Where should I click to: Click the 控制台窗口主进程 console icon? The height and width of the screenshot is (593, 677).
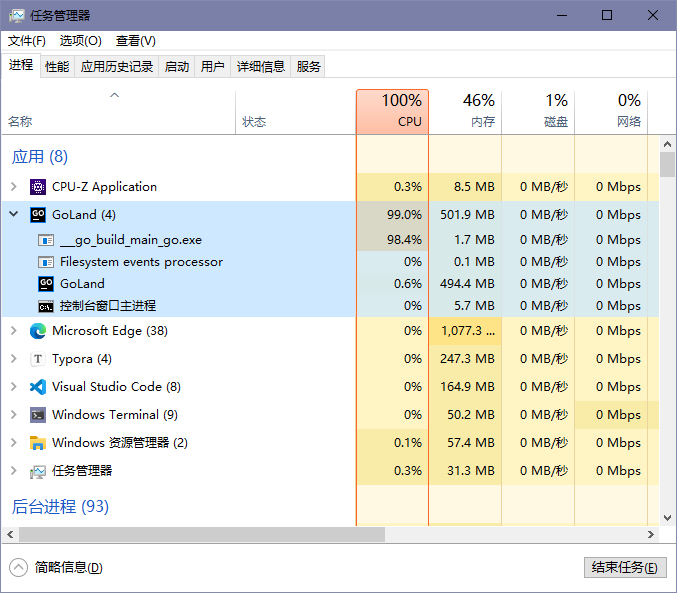[x=46, y=307]
